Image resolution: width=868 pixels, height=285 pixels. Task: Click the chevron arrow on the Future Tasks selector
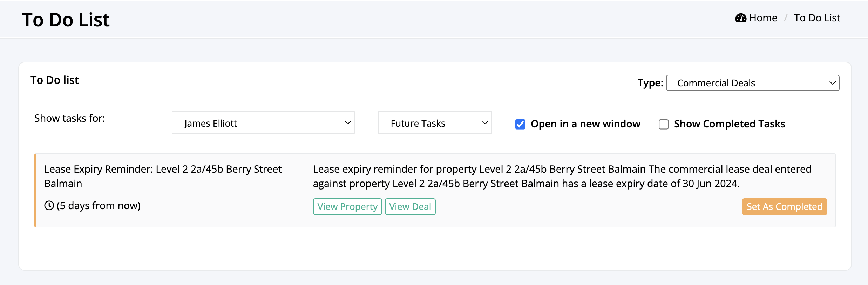pos(485,123)
